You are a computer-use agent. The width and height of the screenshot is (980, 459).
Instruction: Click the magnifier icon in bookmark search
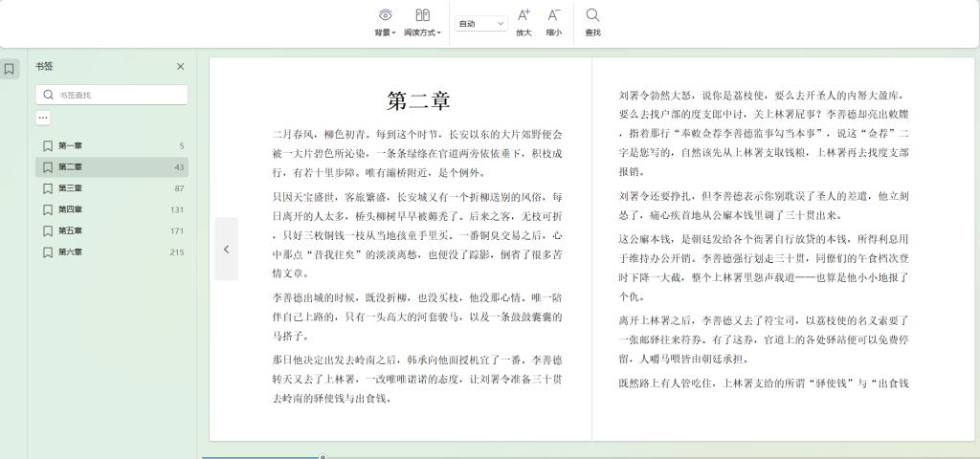[48, 95]
